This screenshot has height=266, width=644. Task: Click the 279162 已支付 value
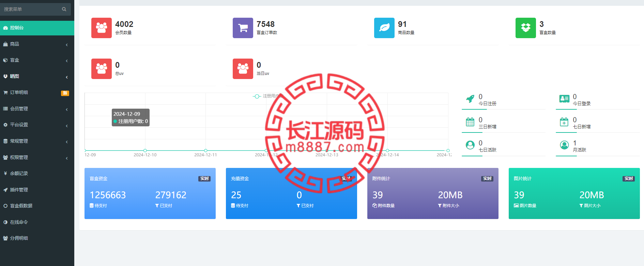171,195
